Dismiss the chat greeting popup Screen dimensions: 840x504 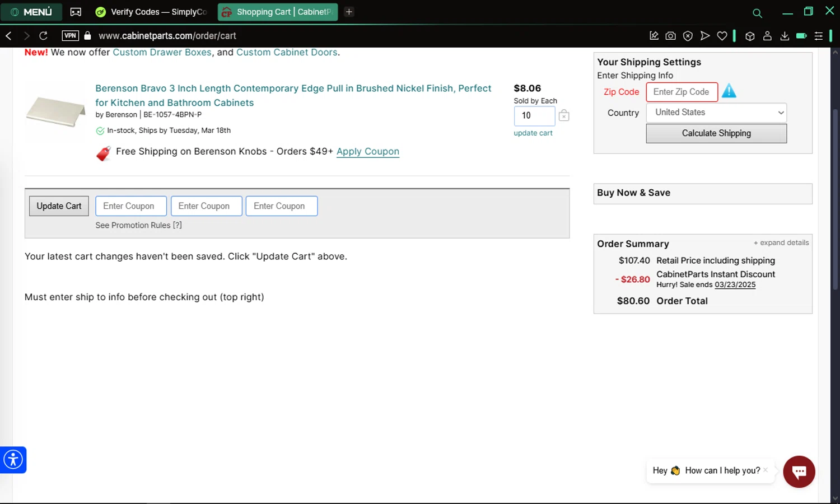(766, 470)
